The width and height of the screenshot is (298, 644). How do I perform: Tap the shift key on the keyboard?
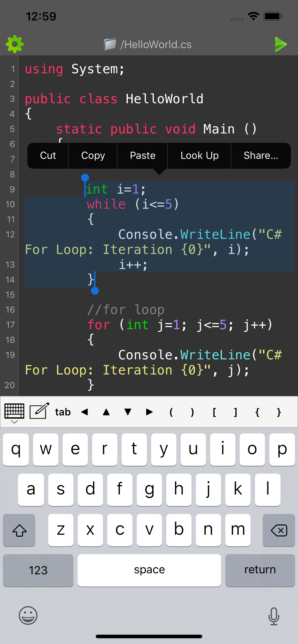click(19, 530)
